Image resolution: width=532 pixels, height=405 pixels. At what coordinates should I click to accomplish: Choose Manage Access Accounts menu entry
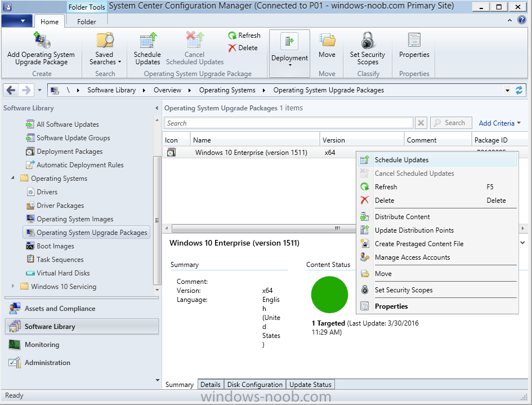(x=437, y=257)
